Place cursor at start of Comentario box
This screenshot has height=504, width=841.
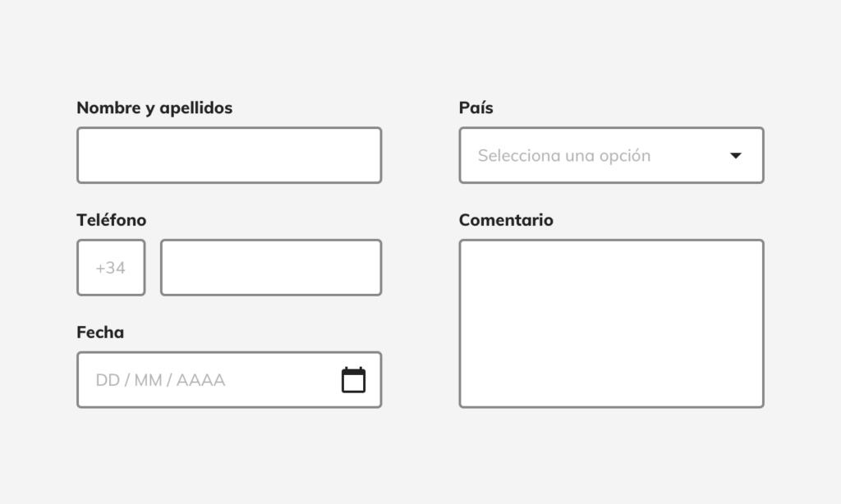pos(472,253)
